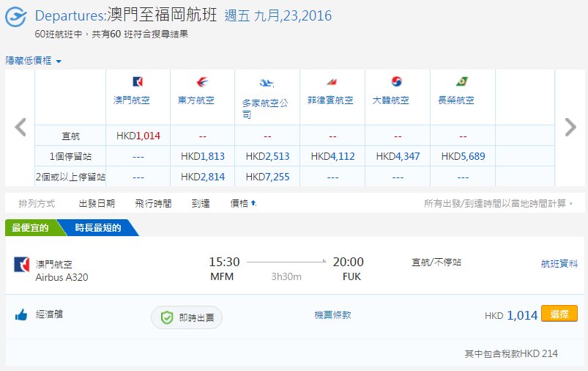The image size is (588, 371).
Task: Click the date 週五 九月,23,2016
Action: (x=278, y=16)
